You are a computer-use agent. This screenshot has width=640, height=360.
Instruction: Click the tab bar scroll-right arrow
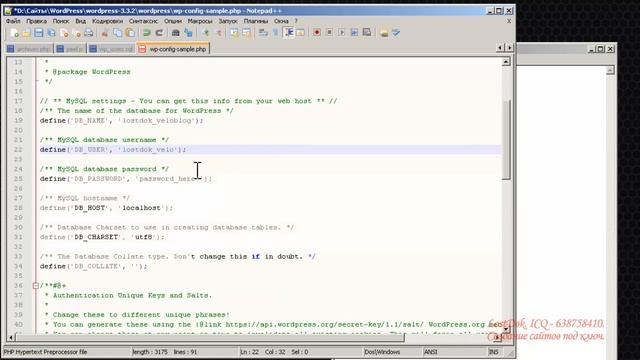coord(509,48)
